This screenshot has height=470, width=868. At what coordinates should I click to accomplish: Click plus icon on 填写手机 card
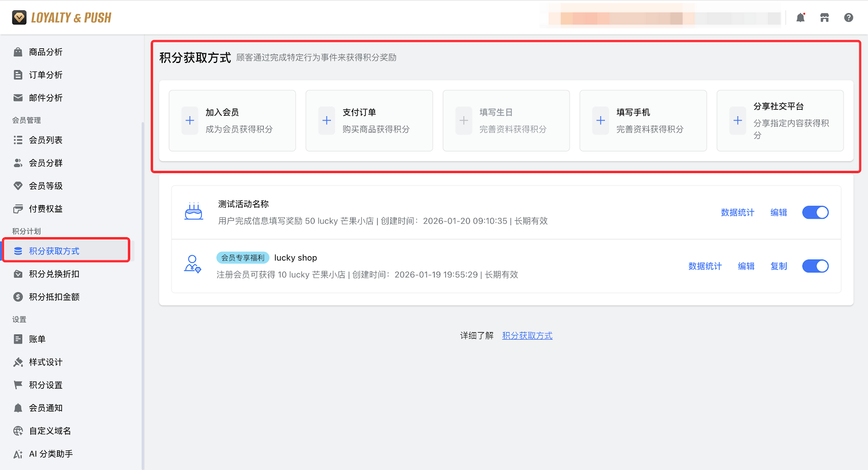pyautogui.click(x=601, y=120)
